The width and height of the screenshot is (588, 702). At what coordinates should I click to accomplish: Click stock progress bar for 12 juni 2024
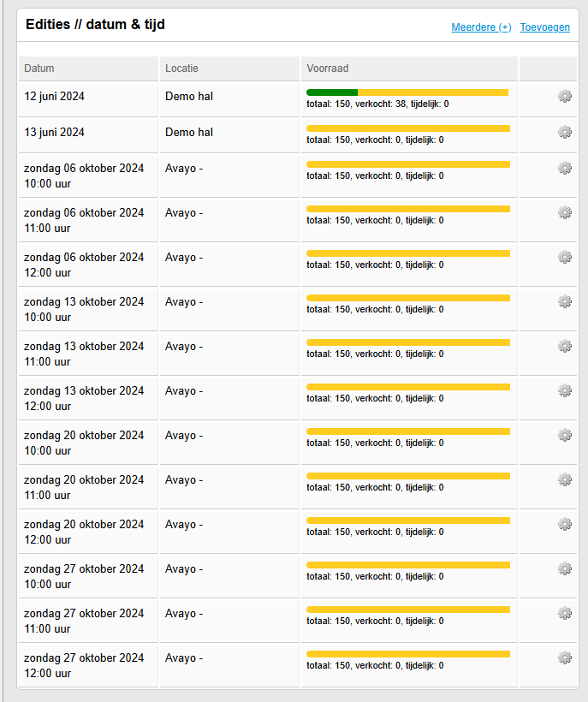[x=407, y=92]
